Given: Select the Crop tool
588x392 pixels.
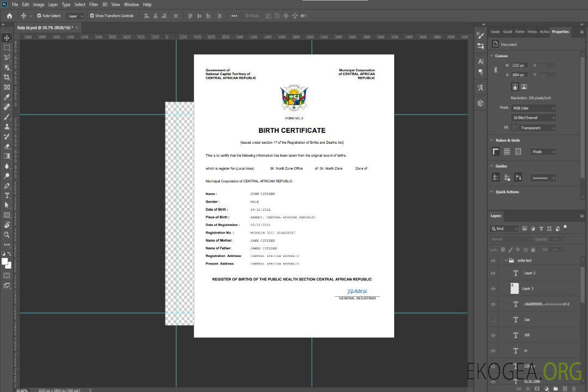Looking at the screenshot, I should click(x=7, y=77).
